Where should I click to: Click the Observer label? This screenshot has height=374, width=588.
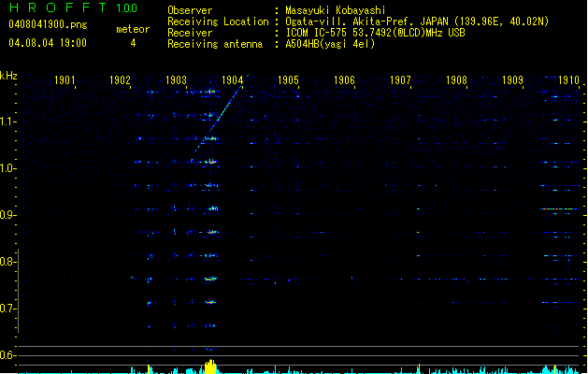[190, 10]
